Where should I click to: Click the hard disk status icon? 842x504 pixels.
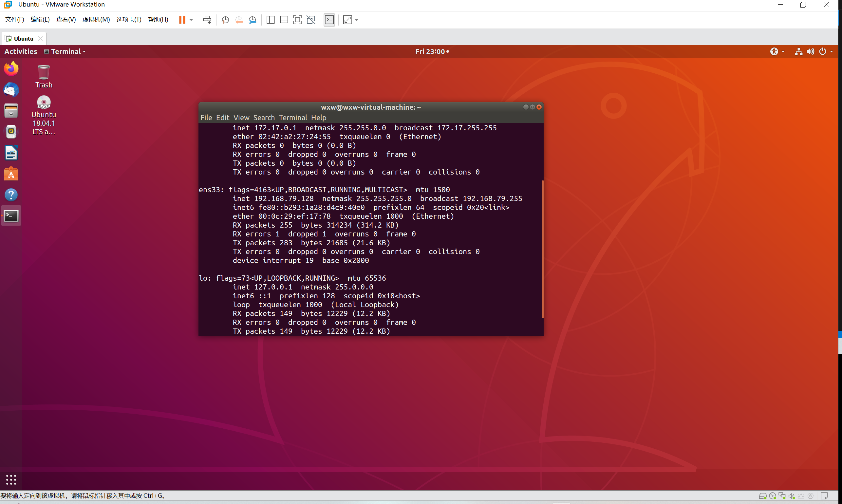click(x=762, y=496)
